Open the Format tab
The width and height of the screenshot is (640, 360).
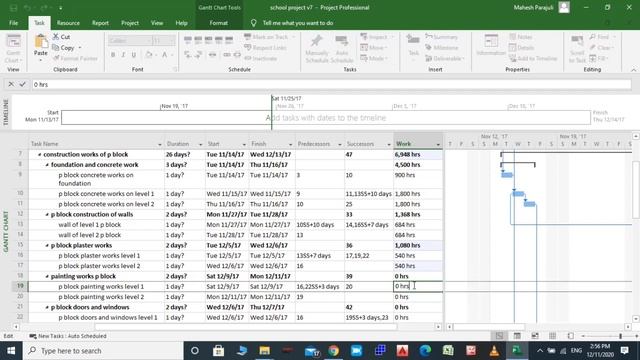click(x=219, y=23)
